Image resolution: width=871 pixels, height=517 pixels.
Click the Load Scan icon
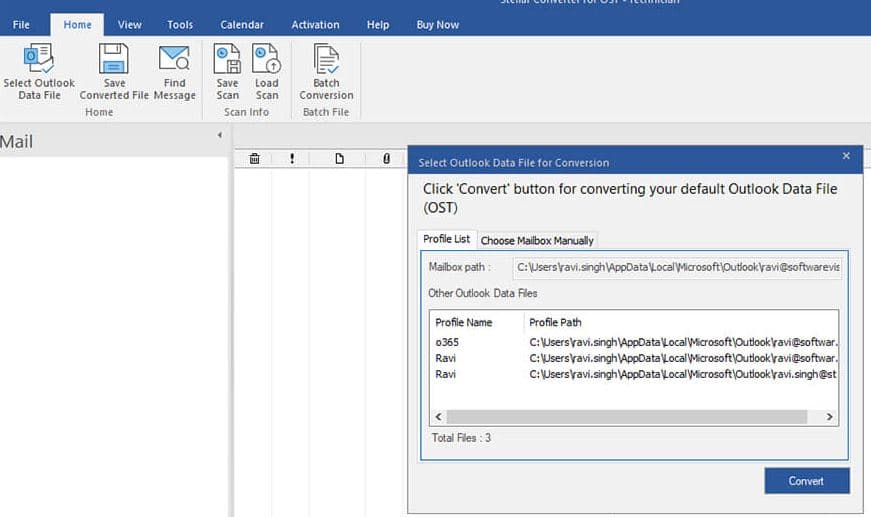(267, 59)
